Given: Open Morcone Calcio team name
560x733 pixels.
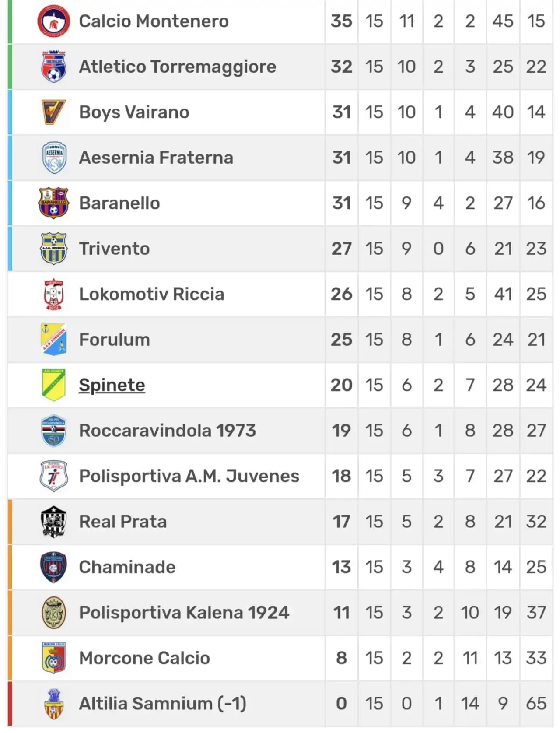Looking at the screenshot, I should click(144, 658).
